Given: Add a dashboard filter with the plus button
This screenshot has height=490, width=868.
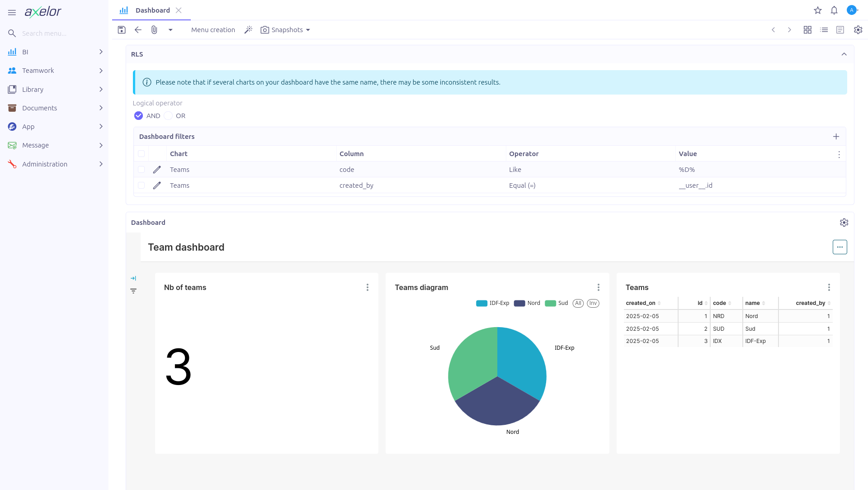Looking at the screenshot, I should 836,136.
